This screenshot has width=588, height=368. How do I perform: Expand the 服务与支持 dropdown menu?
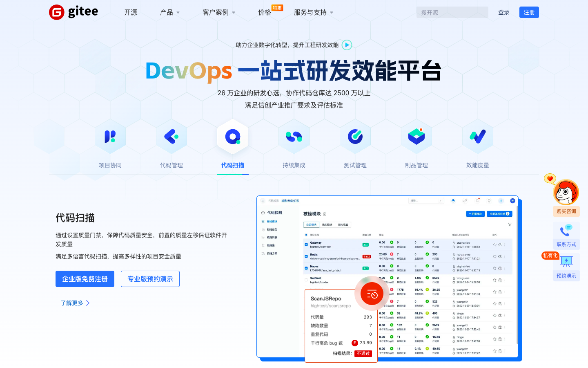[x=314, y=13]
